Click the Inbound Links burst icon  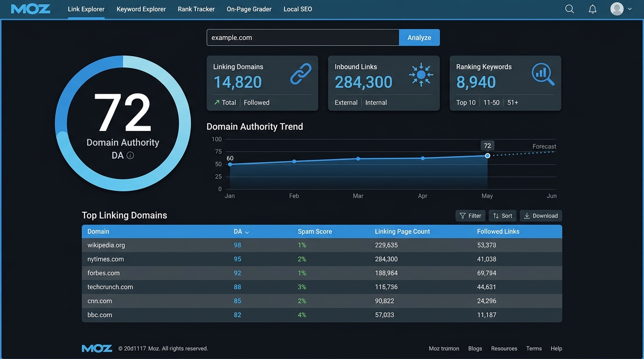point(421,75)
